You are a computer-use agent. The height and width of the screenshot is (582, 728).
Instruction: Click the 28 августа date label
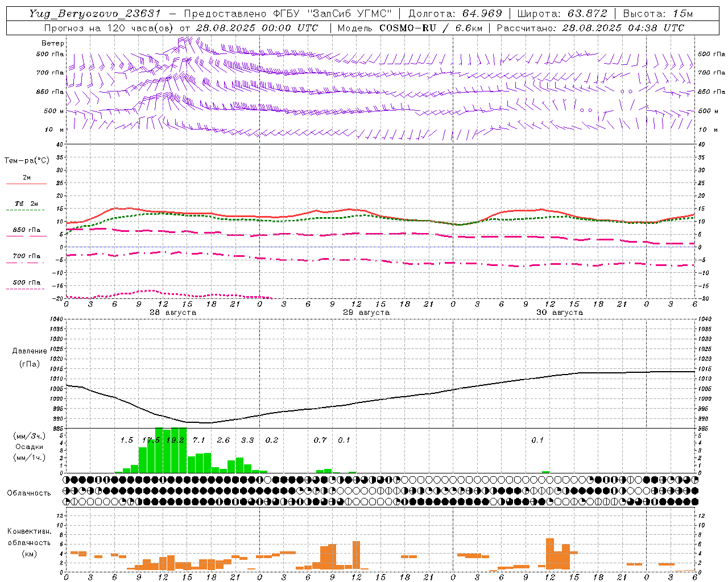[x=173, y=313]
